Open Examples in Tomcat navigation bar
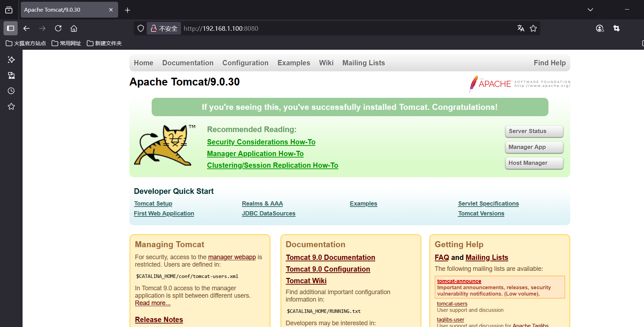644x327 pixels. click(294, 63)
